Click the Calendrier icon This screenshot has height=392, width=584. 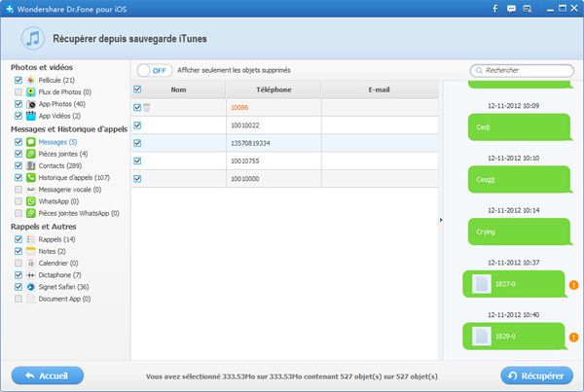[x=31, y=264]
